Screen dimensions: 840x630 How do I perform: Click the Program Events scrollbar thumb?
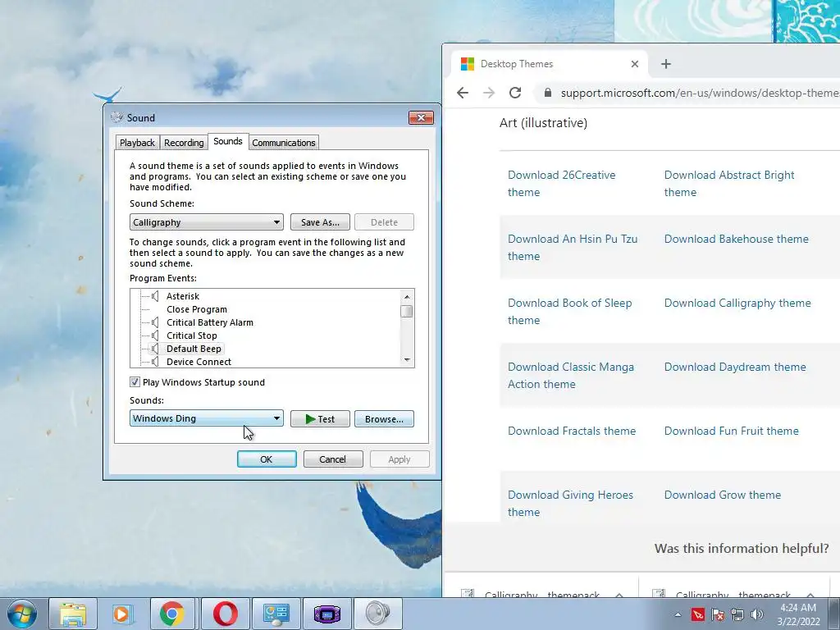click(407, 311)
